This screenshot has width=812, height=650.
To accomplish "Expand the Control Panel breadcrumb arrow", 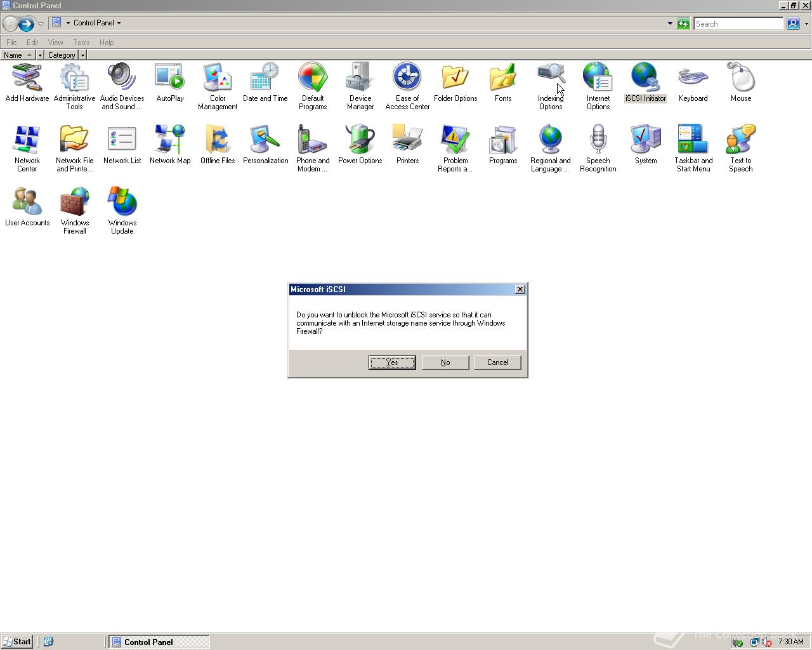I will (119, 23).
